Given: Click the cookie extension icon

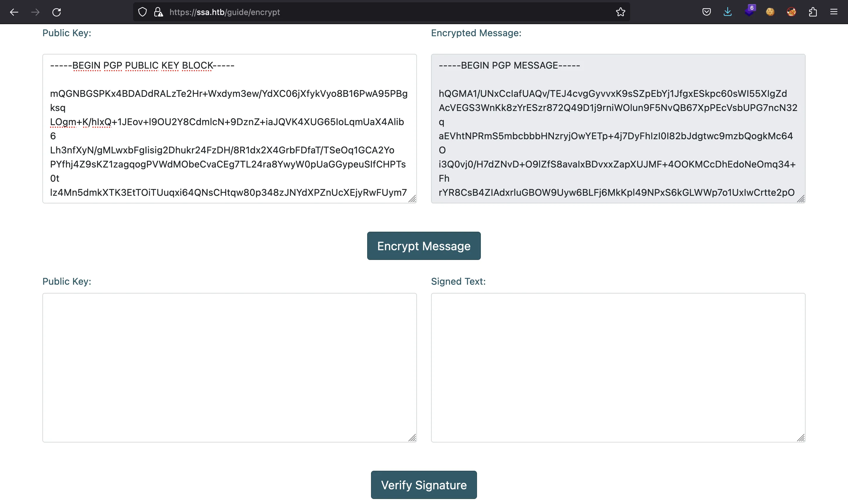Looking at the screenshot, I should [x=770, y=12].
